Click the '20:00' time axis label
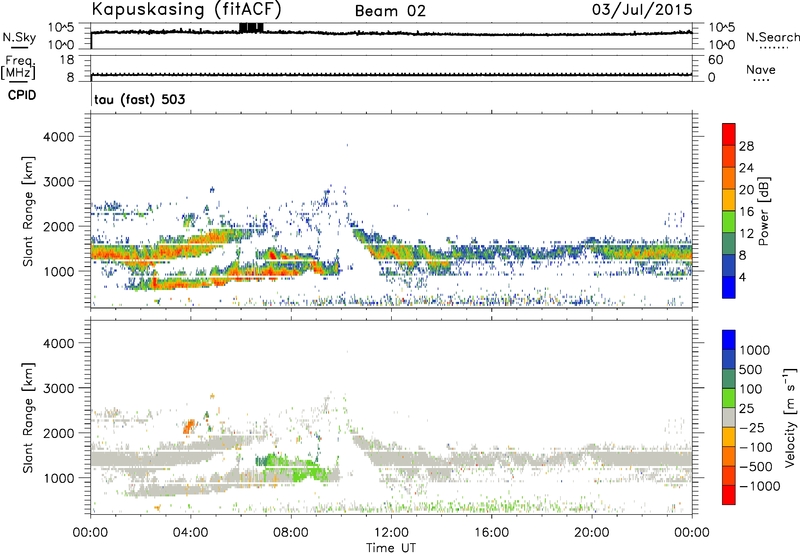Viewport: 800px width, 554px height. (x=591, y=533)
